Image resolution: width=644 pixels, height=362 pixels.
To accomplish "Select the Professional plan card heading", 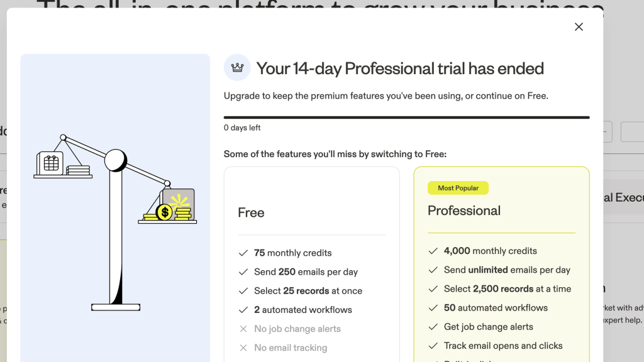I will 464,211.
